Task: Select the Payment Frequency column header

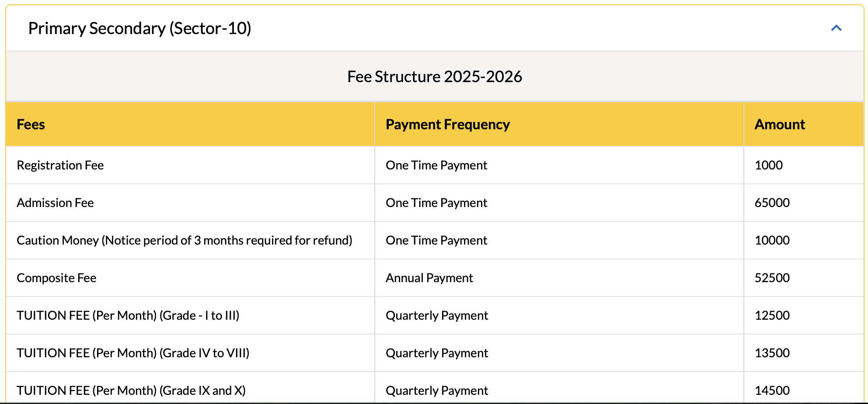Action: 447,124
